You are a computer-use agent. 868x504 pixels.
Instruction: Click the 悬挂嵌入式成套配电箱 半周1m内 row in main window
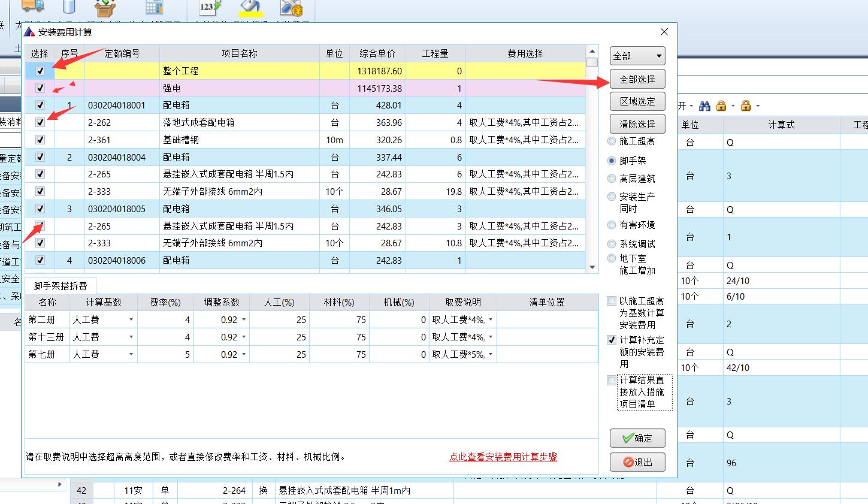pyautogui.click(x=364, y=490)
